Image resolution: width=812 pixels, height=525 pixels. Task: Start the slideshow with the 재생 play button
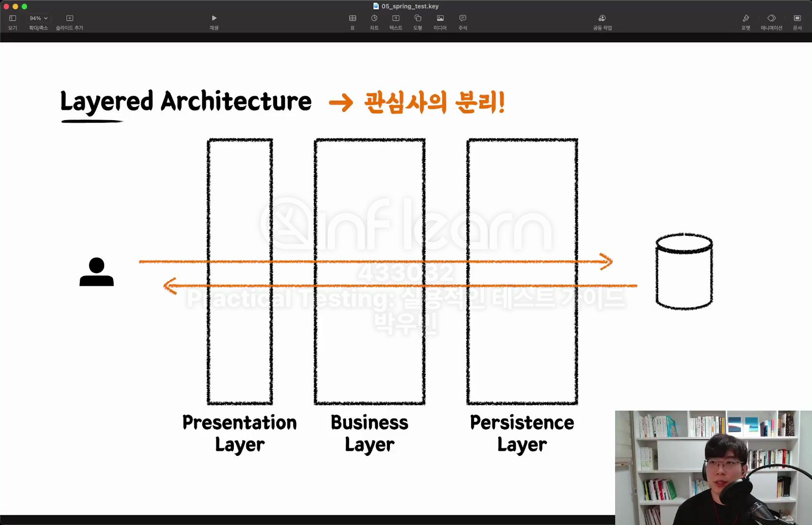coord(214,22)
